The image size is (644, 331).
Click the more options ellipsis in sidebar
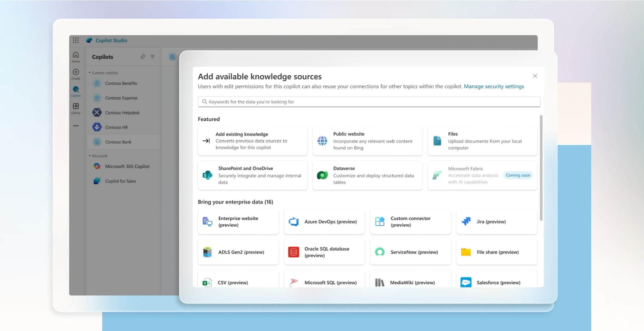pos(76,126)
